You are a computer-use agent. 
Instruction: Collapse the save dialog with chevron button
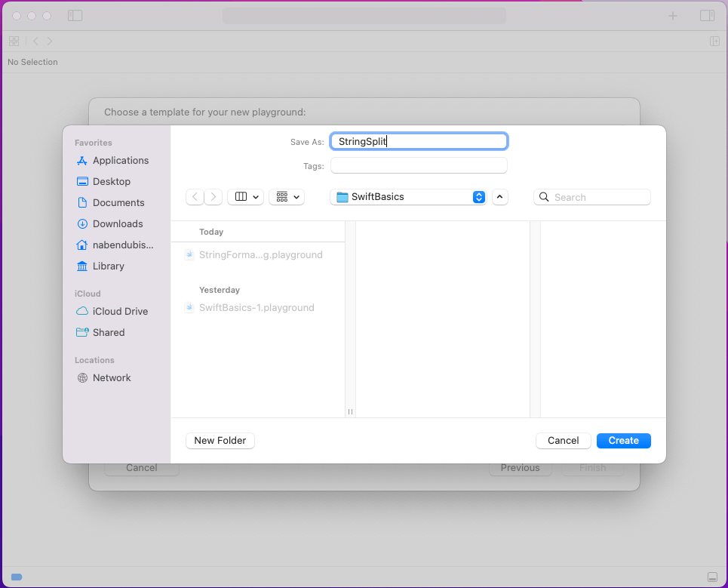(500, 197)
